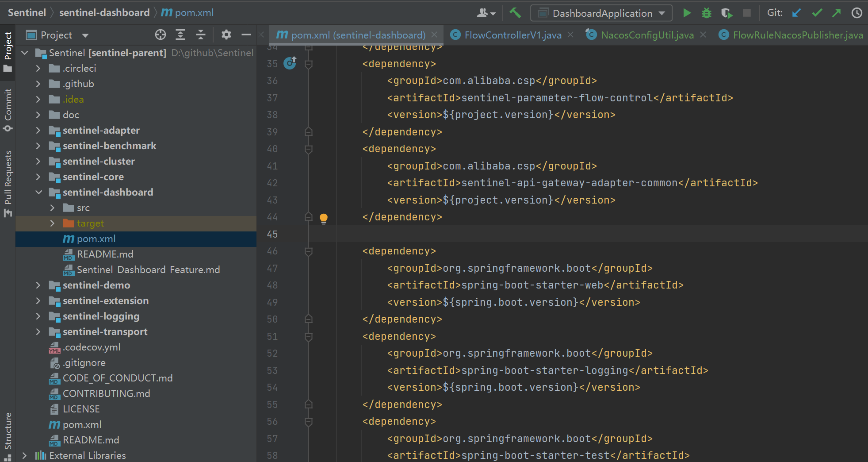Expand the .github folder
Image resolution: width=868 pixels, height=462 pixels.
pos(38,84)
